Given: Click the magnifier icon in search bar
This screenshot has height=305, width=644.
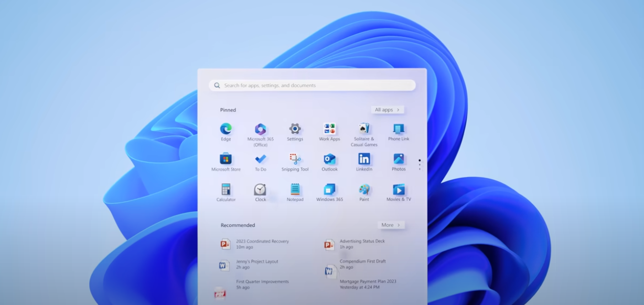Looking at the screenshot, I should tap(217, 86).
